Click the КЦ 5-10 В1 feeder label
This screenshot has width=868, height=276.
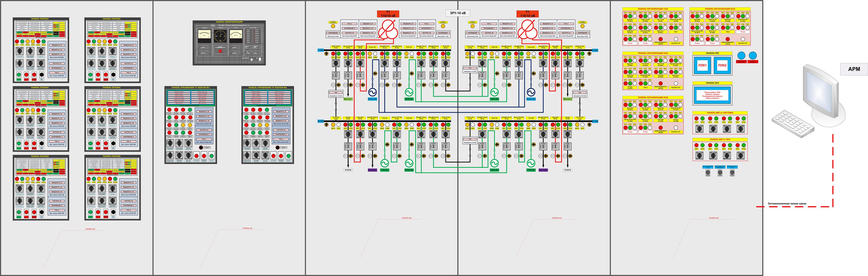click(x=372, y=170)
